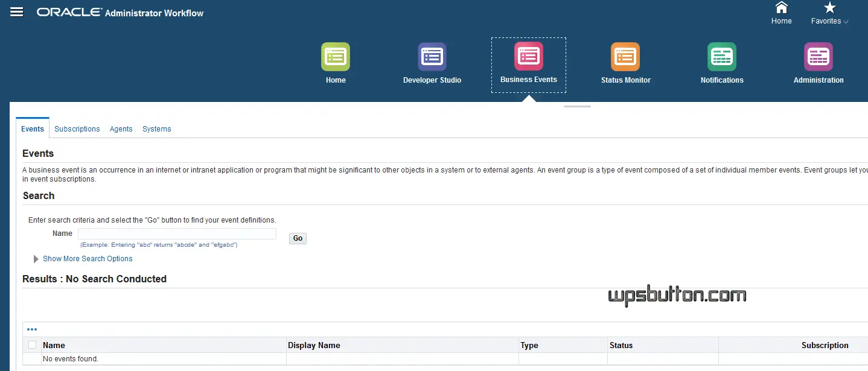Expand the Favorites dropdown arrow
The height and width of the screenshot is (371, 868).
click(x=846, y=22)
